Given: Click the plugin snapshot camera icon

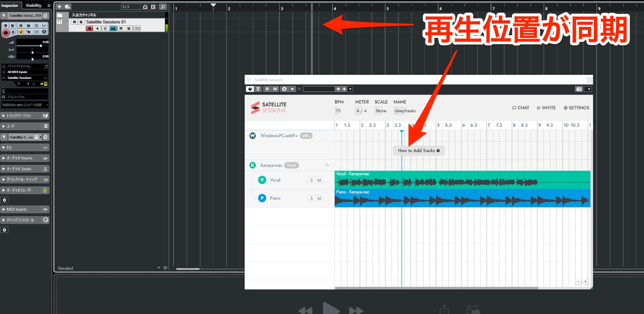Looking at the screenshot, I should pyautogui.click(x=579, y=89).
